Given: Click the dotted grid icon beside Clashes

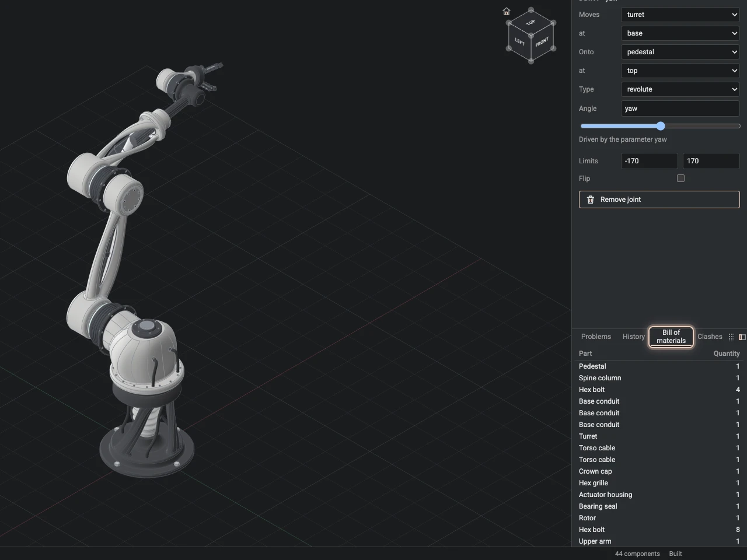Looking at the screenshot, I should [731, 337].
